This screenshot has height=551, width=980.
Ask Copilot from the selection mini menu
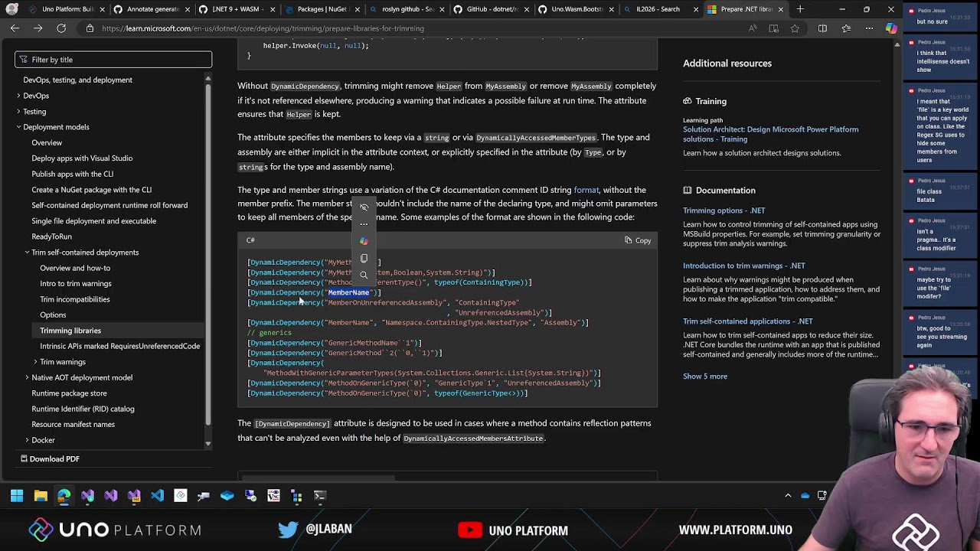point(364,241)
